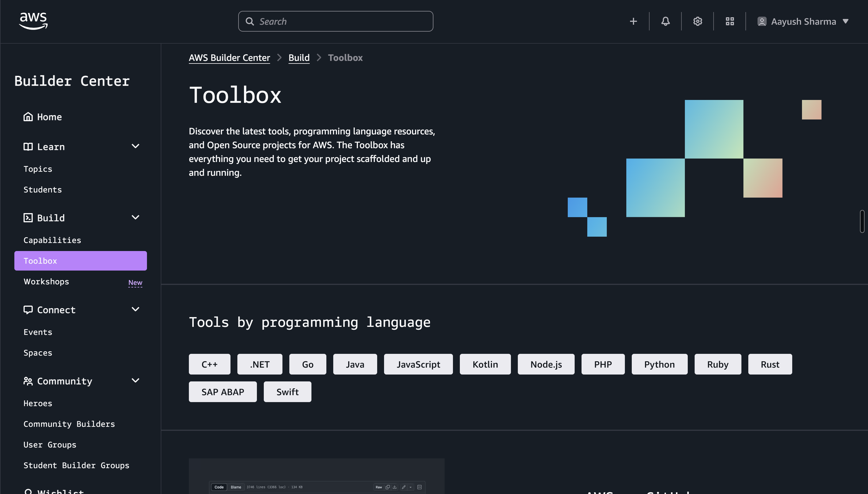Open Heroes in the sidebar
The width and height of the screenshot is (868, 494).
38,404
